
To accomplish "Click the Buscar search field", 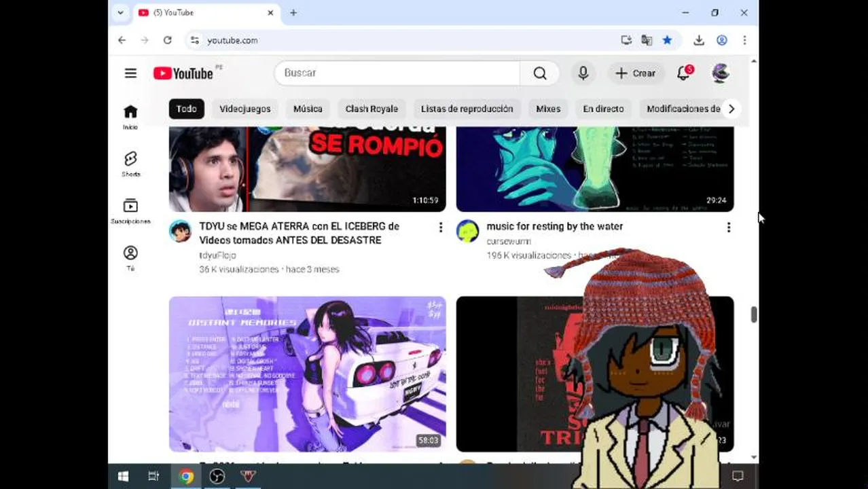I will (x=397, y=73).
